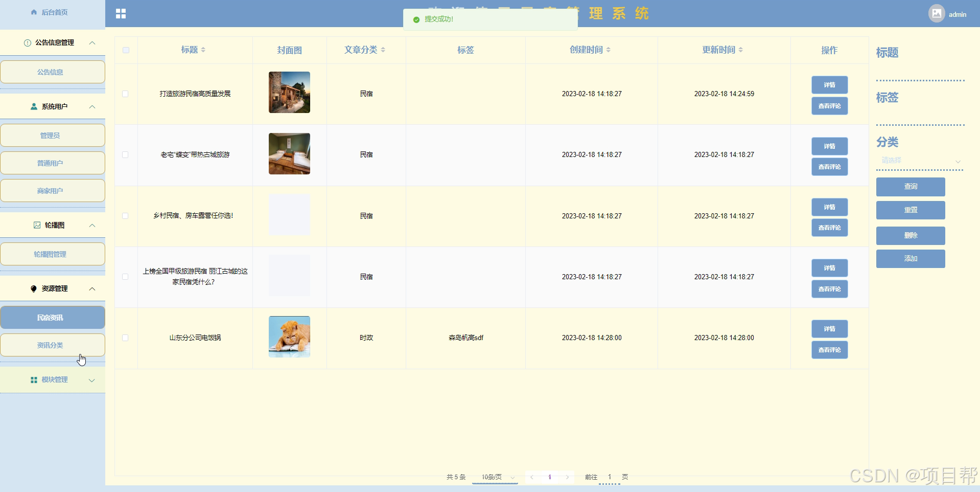Collapse the 系统用户 menu section
The width and height of the screenshot is (980, 492).
(x=92, y=106)
